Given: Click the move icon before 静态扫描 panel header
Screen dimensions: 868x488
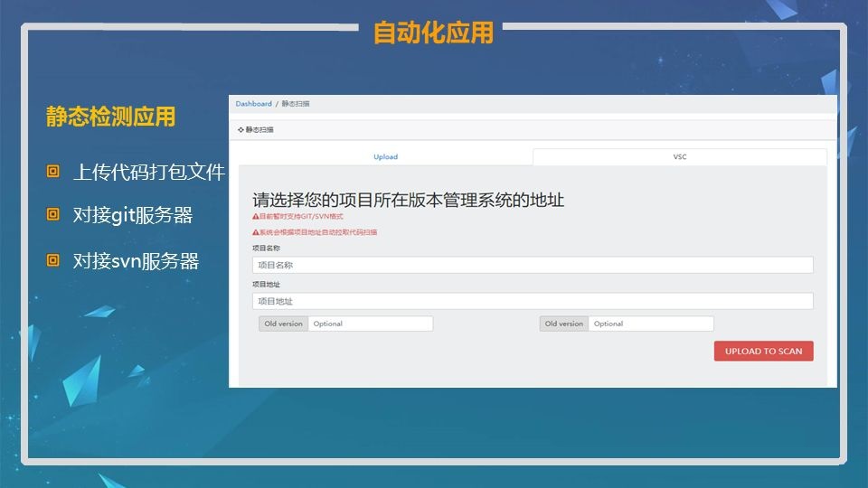Looking at the screenshot, I should (x=241, y=130).
